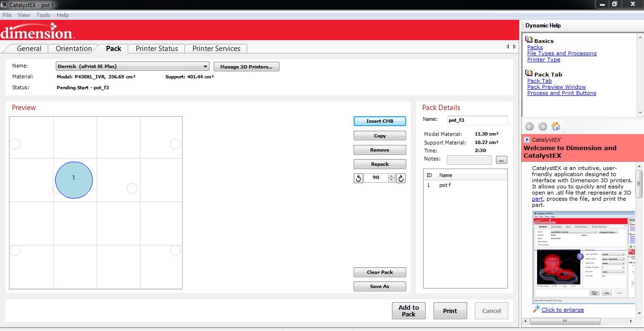
Task: Click the Save As button
Action: 380,286
